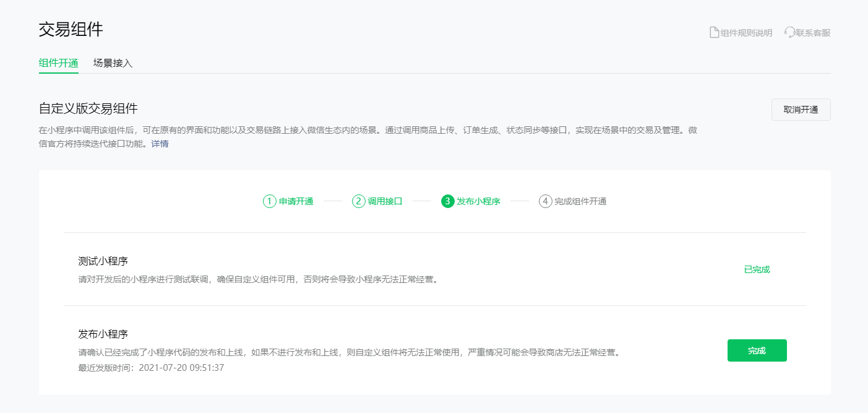
Task: Click the 自定义版交易组件 heading
Action: 88,108
